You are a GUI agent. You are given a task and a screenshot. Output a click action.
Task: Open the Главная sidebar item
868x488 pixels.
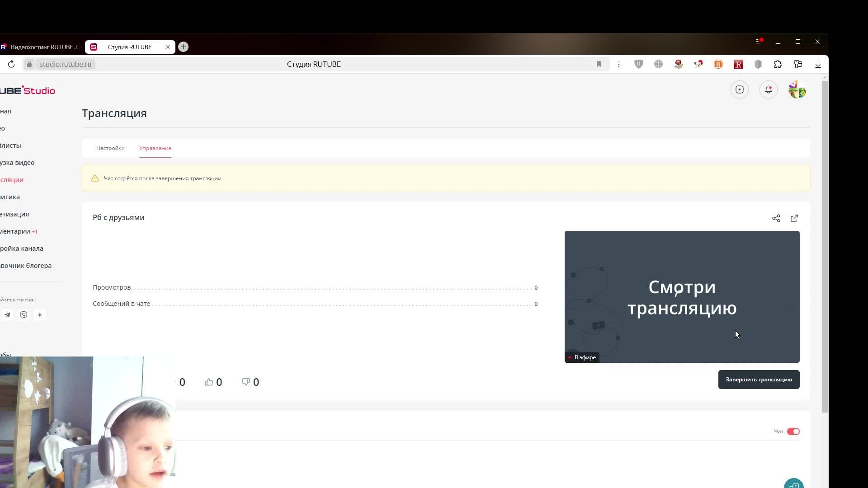(5, 111)
